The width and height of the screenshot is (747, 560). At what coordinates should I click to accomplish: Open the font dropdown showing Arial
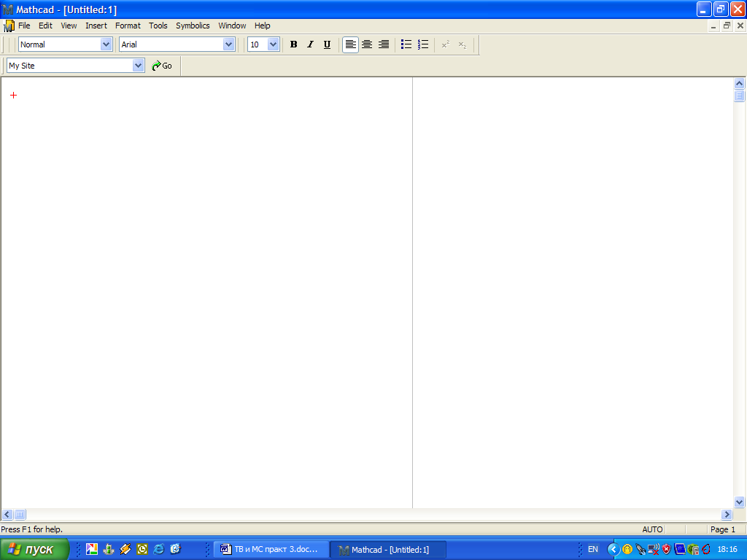pos(228,44)
